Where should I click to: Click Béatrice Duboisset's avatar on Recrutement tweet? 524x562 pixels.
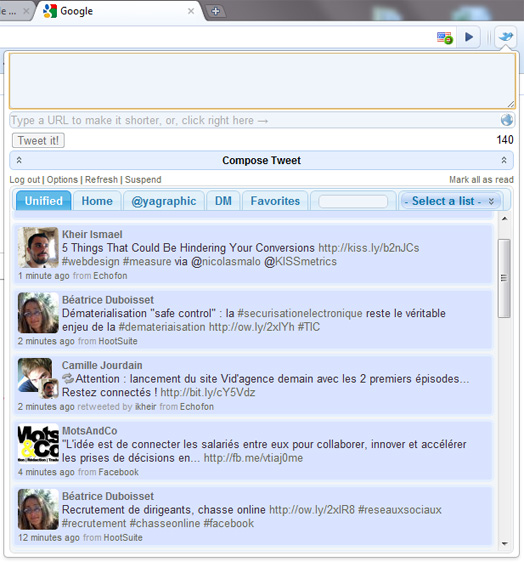(38, 509)
